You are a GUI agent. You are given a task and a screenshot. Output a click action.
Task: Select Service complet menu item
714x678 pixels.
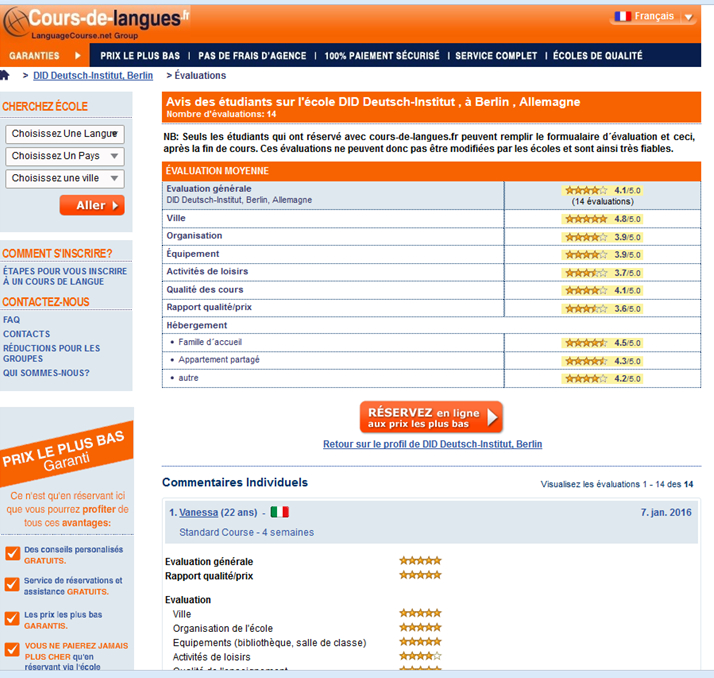pyautogui.click(x=496, y=56)
